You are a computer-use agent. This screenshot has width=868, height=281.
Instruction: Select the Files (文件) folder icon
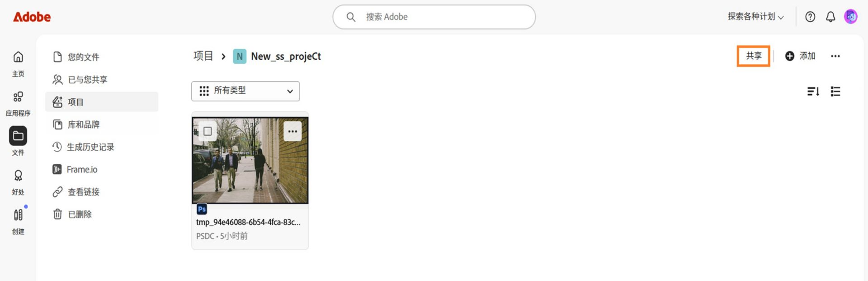[x=18, y=136]
